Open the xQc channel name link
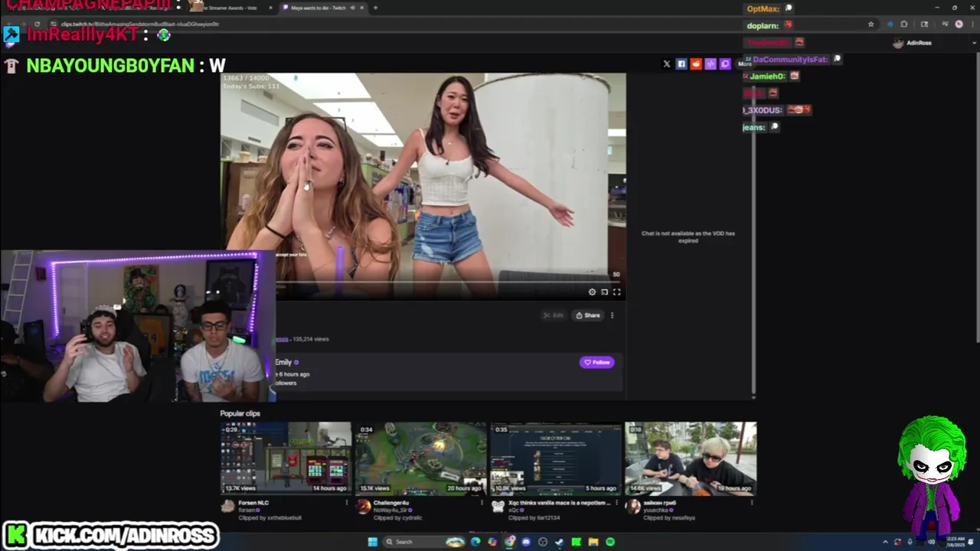Viewport: 980px width, 551px height. pyautogui.click(x=513, y=510)
